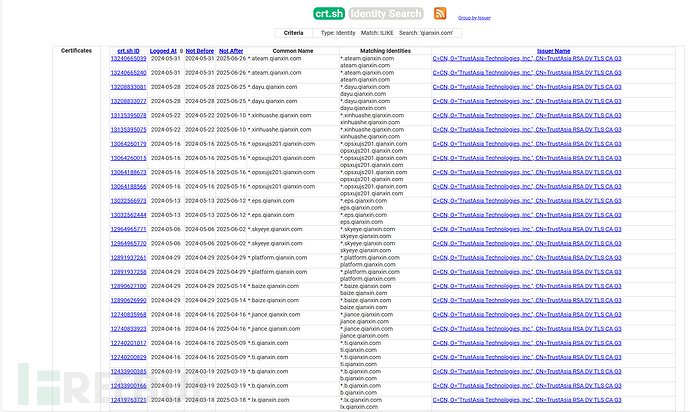The height and width of the screenshot is (412, 690).
Task: Sort by Not After column
Action: click(231, 50)
